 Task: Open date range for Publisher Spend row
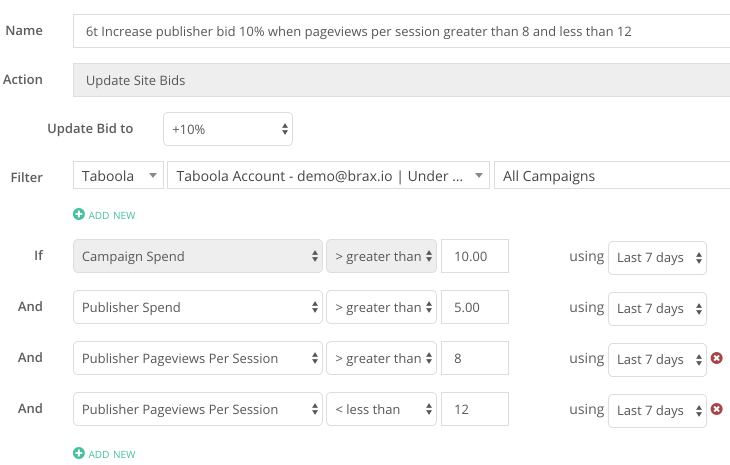(x=657, y=309)
